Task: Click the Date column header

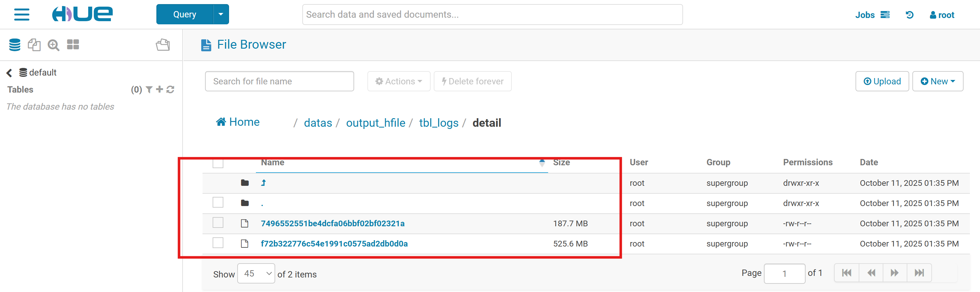Action: click(x=869, y=162)
